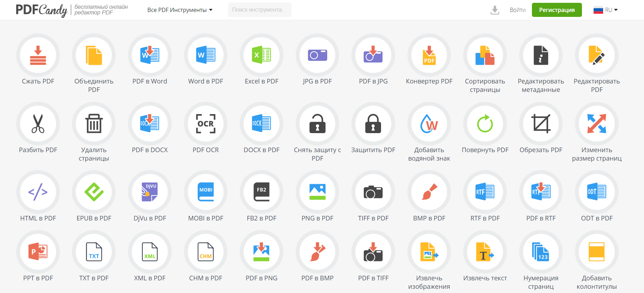Select the Повернуть PDF rotate tool

(485, 124)
